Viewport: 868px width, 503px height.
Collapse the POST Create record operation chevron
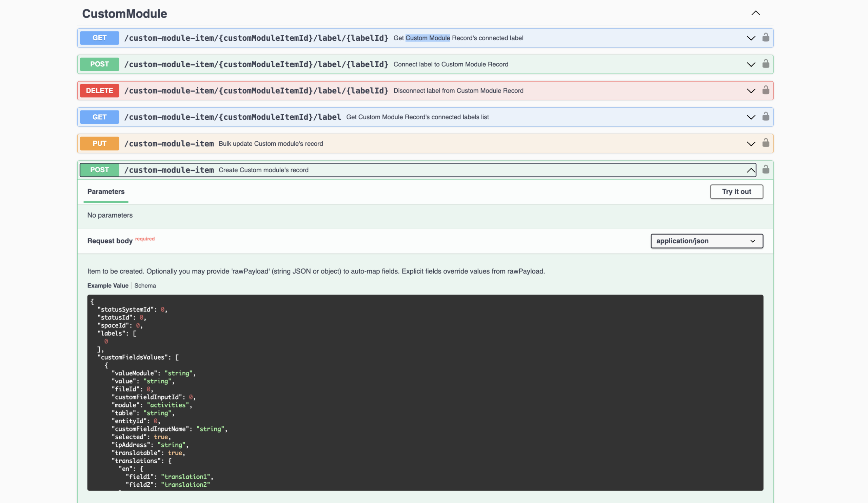pos(751,170)
